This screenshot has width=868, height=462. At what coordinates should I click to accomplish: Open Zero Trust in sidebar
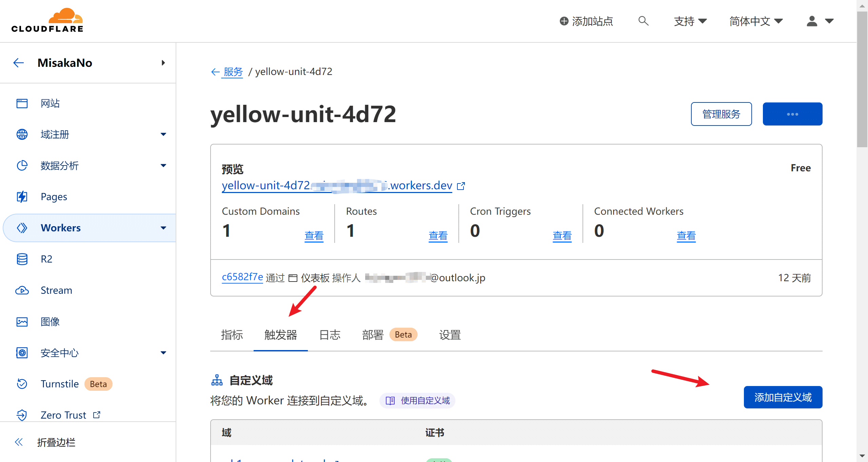click(x=63, y=415)
